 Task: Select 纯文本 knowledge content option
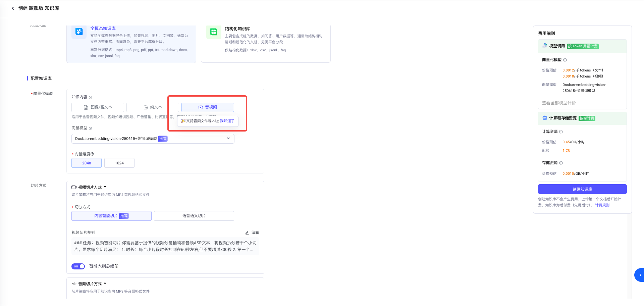click(153, 107)
